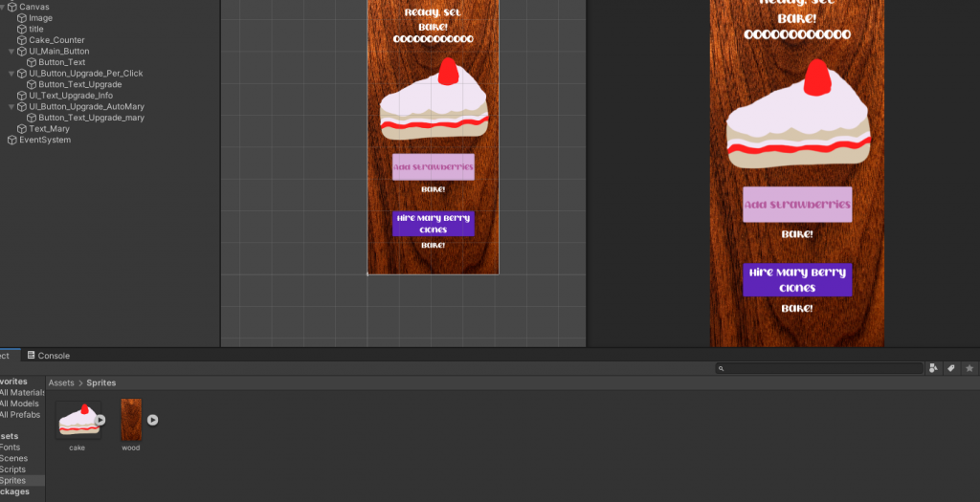The width and height of the screenshot is (980, 502).
Task: Click the cube icon next to EventSystem
Action: pos(12,140)
